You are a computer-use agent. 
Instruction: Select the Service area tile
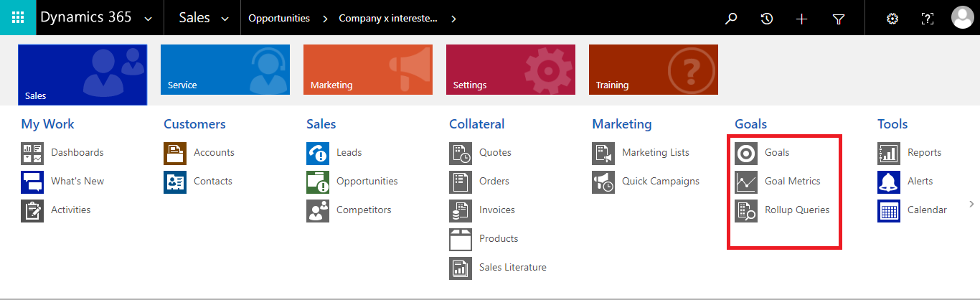pyautogui.click(x=225, y=70)
